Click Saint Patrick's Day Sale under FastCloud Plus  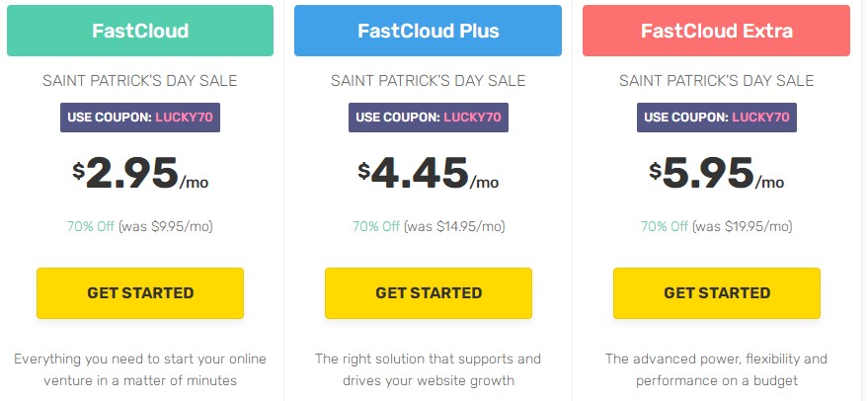429,81
